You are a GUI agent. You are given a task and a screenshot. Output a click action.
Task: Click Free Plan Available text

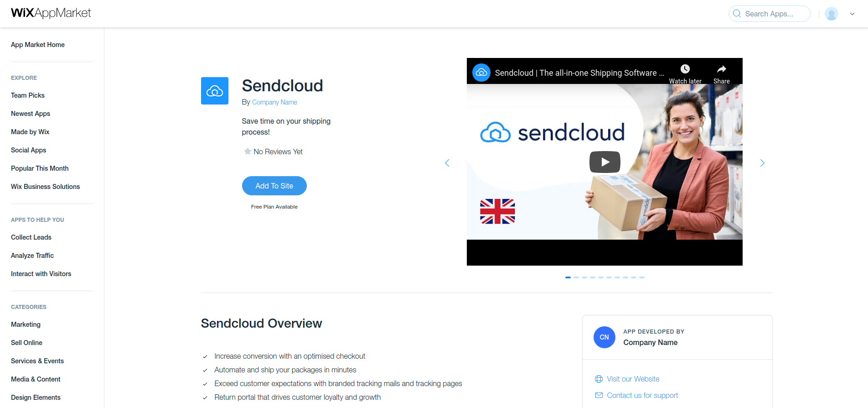coord(274,207)
